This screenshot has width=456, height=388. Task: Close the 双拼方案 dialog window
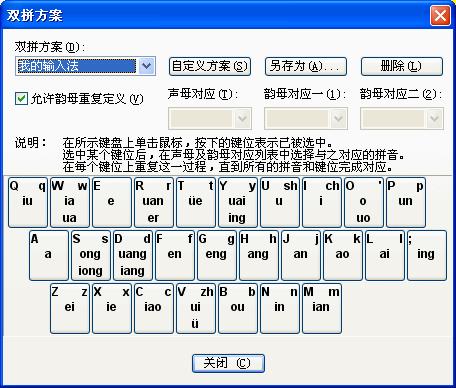point(440,15)
